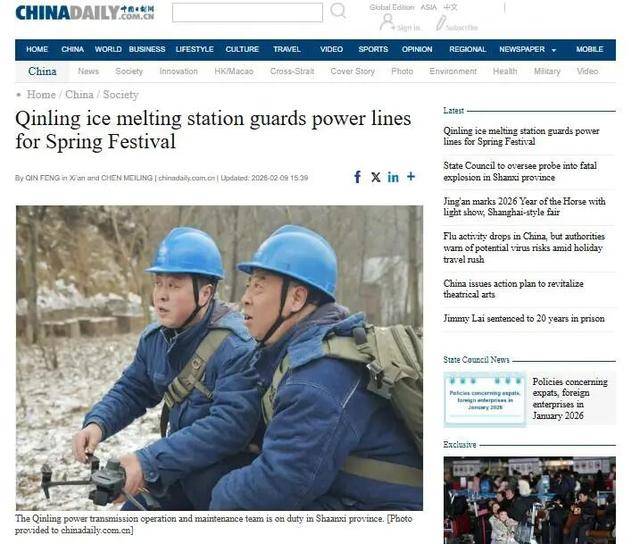Share article on X icon

coord(376,177)
